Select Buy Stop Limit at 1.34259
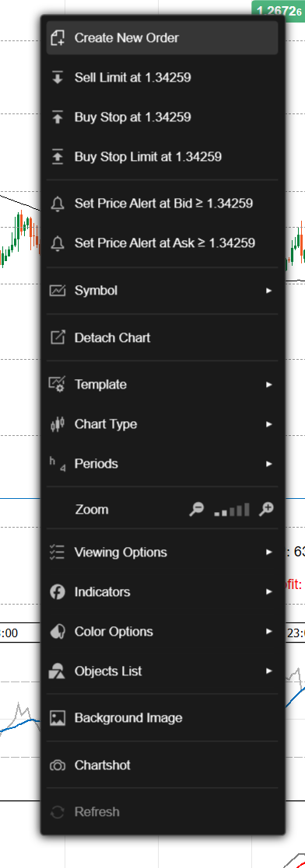Screen dimensions: 305x868 (x=162, y=157)
